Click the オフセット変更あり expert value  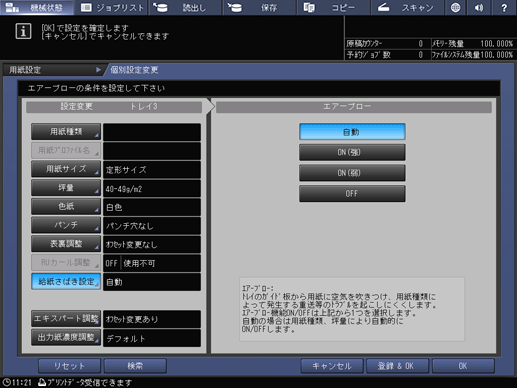pos(152,319)
